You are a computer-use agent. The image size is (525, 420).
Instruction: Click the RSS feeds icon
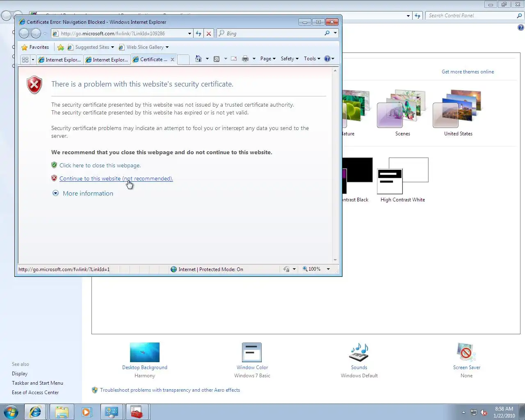[x=217, y=59]
